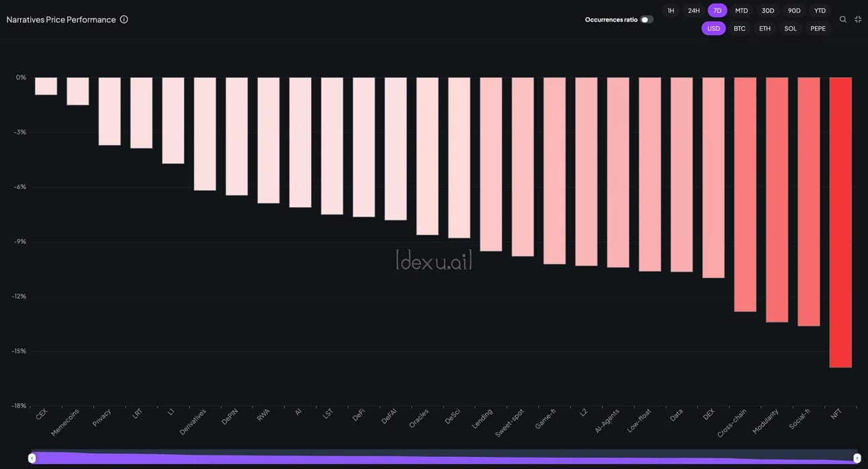The image size is (868, 469).
Task: Select USD as the denomination
Action: [x=713, y=28]
